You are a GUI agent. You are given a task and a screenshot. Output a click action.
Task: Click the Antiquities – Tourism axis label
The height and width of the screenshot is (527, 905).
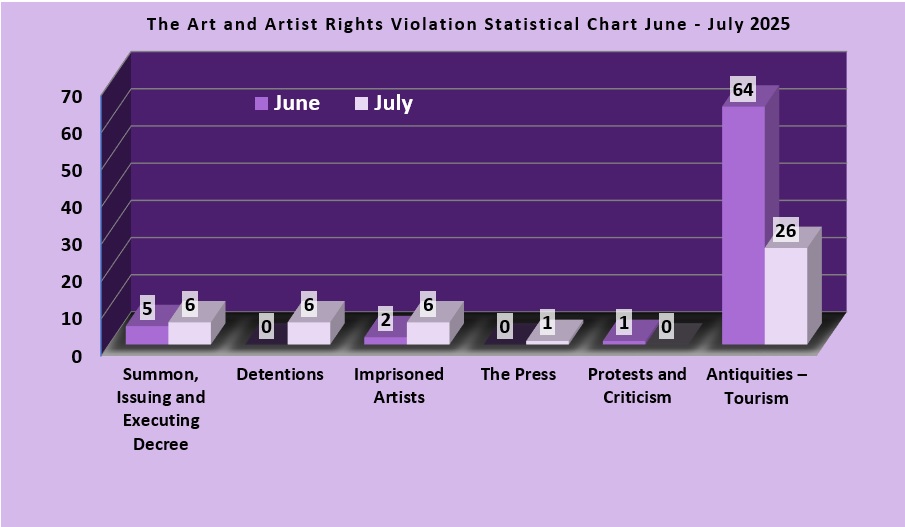762,386
